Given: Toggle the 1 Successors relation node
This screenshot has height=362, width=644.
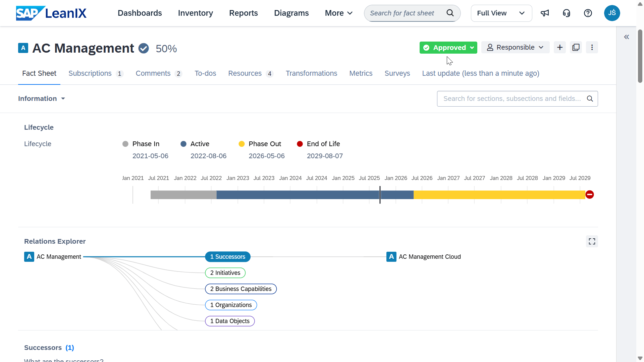Looking at the screenshot, I should [228, 257].
